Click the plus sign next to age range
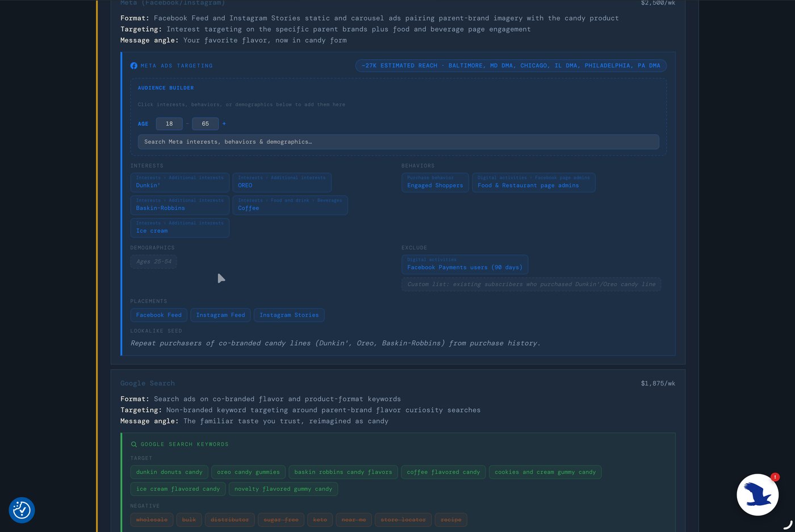 (224, 124)
